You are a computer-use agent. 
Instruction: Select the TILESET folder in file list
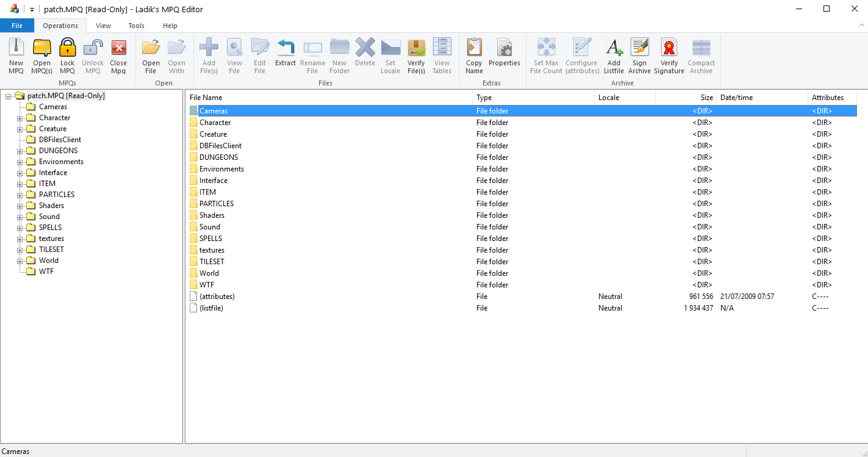[523, 262]
